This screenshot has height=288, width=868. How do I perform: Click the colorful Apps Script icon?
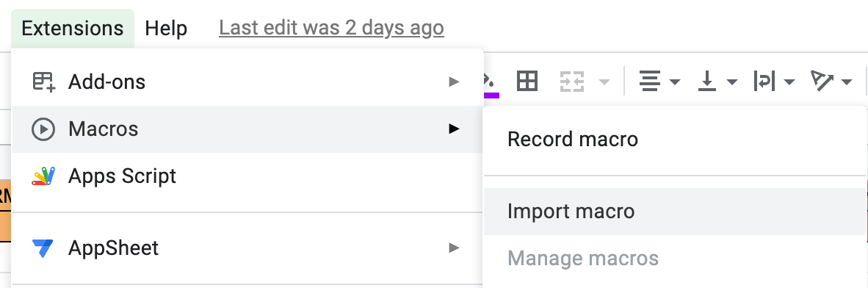43,176
